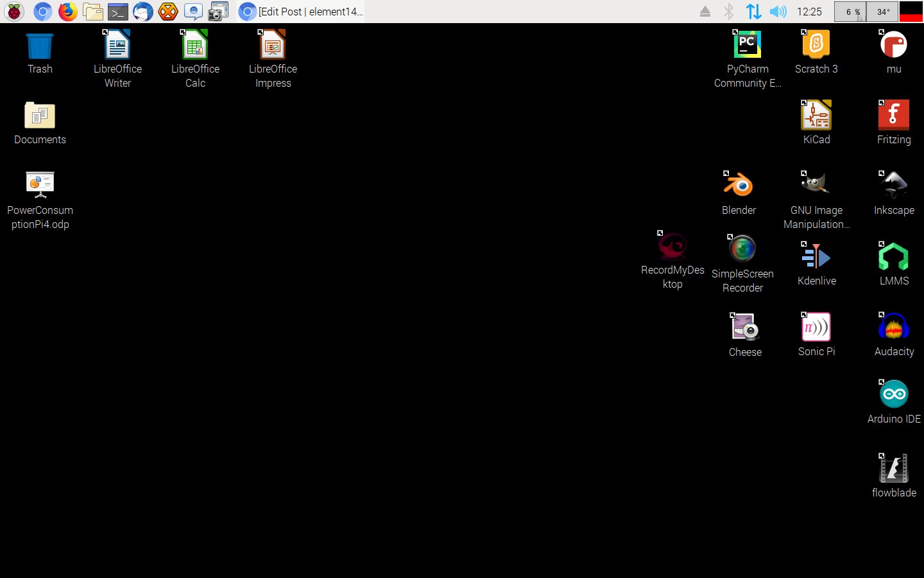Click the orange X launcher in the taskbar
Viewport: 924px width, 578px height.
[168, 12]
